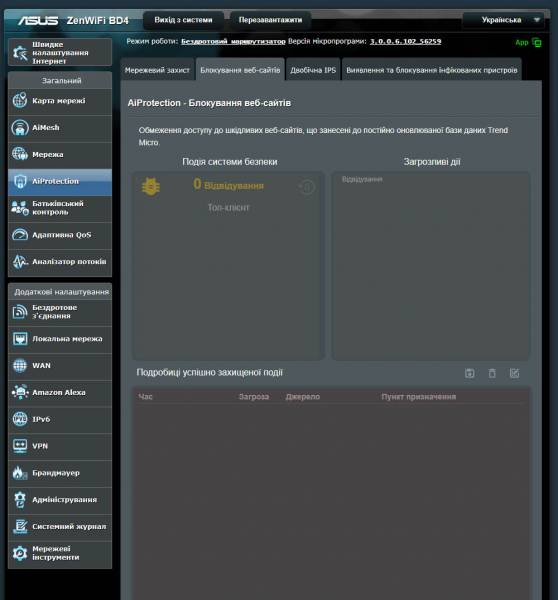Viewport: 558px width, 600px height.
Task: Click the Карта мережі globe icon
Action: click(20, 101)
